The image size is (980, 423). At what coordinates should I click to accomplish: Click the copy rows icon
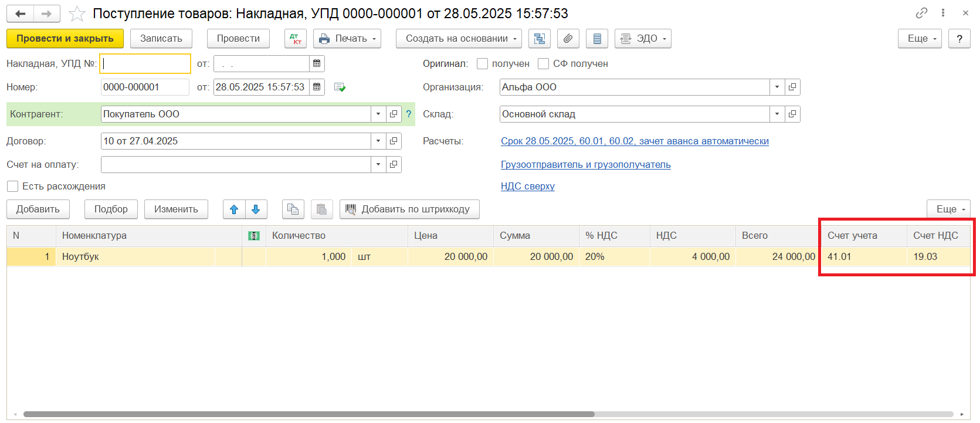pyautogui.click(x=293, y=209)
